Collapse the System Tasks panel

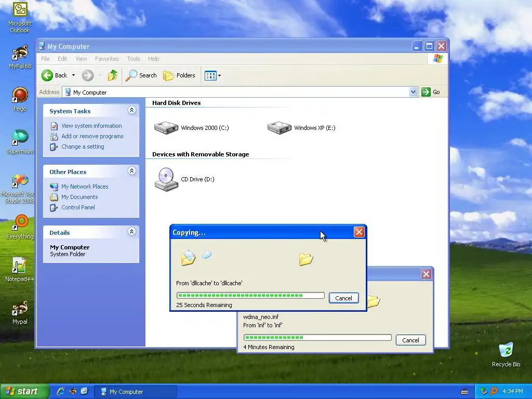[x=131, y=110]
